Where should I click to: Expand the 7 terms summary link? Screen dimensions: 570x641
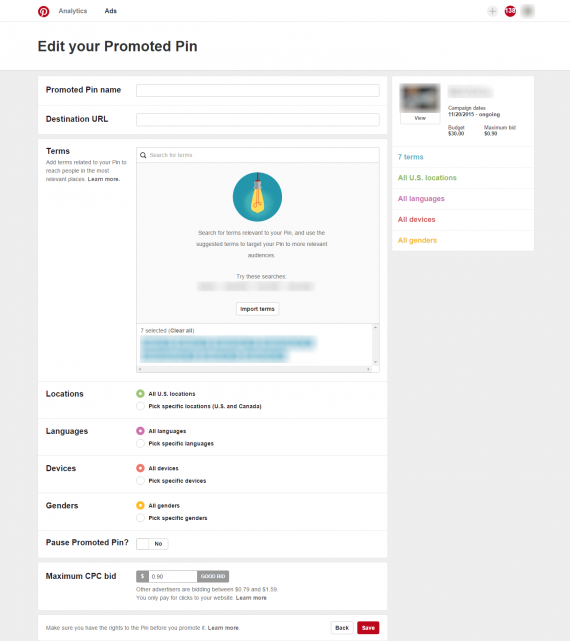(x=411, y=157)
